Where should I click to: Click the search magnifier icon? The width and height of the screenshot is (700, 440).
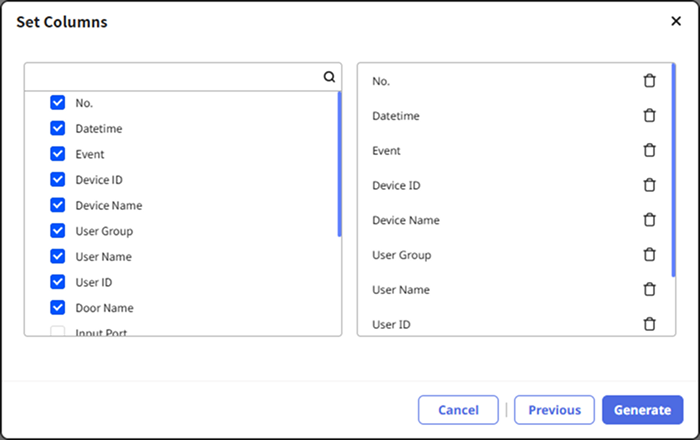329,76
